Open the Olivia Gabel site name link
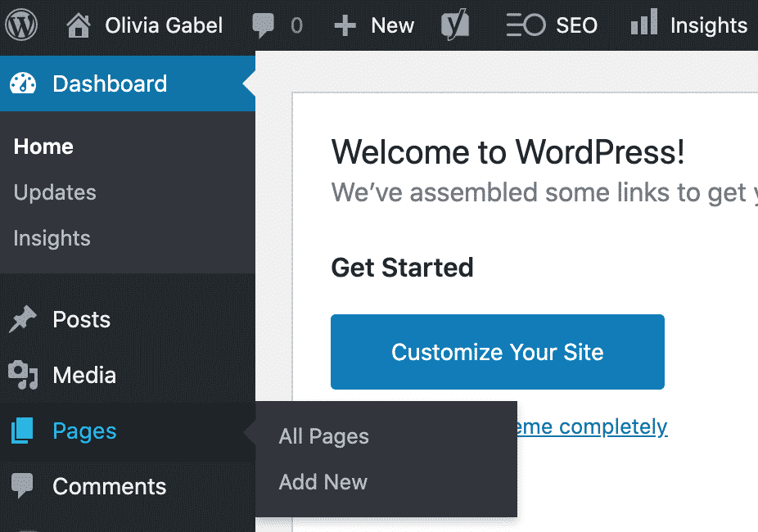758x532 pixels. [x=164, y=25]
